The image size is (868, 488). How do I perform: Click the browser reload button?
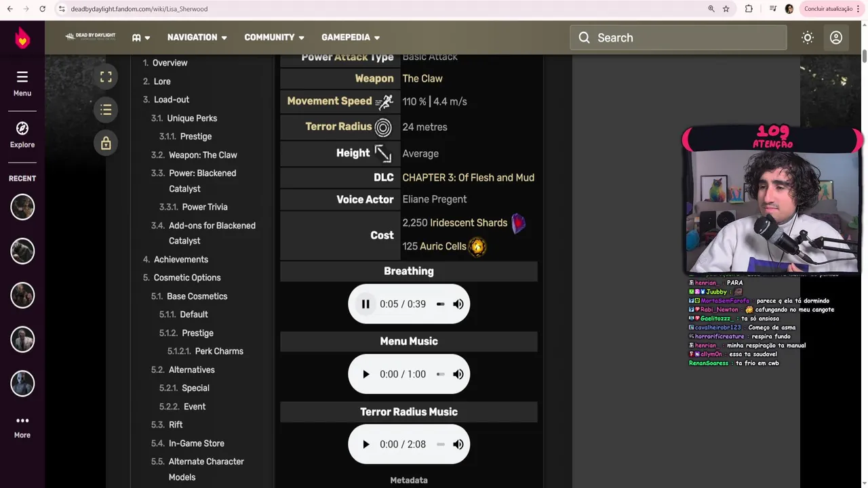(42, 9)
